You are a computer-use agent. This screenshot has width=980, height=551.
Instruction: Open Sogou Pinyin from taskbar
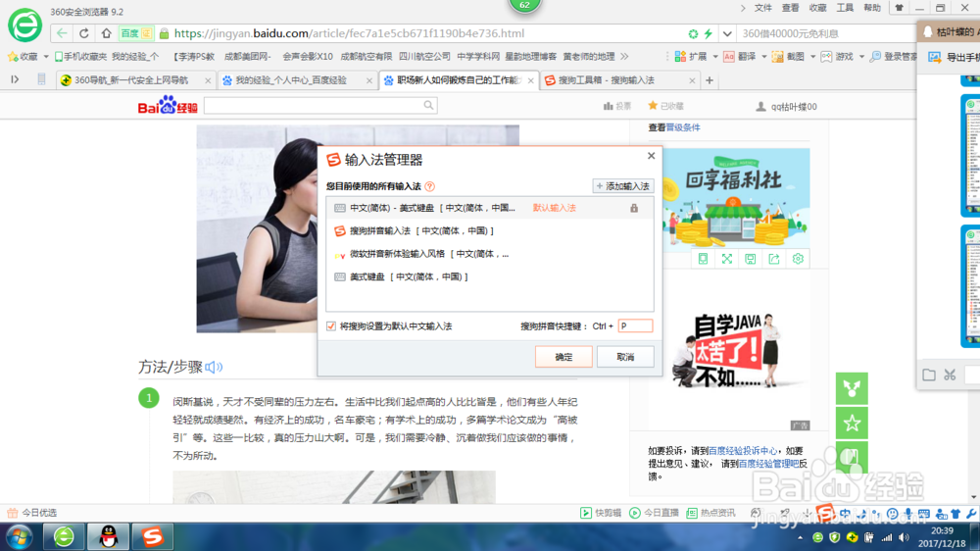tap(152, 536)
